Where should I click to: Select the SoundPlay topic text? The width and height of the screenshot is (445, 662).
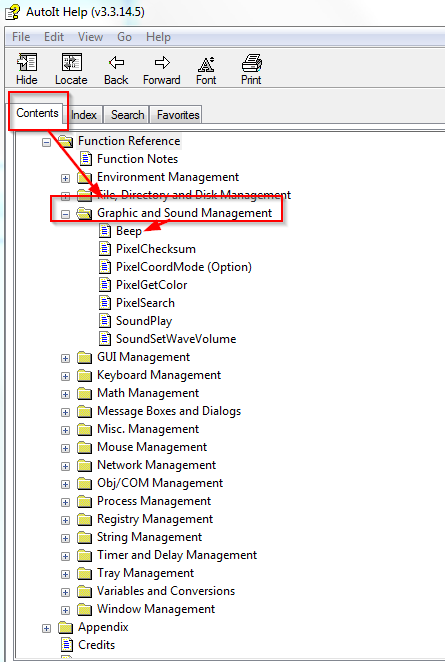(144, 321)
